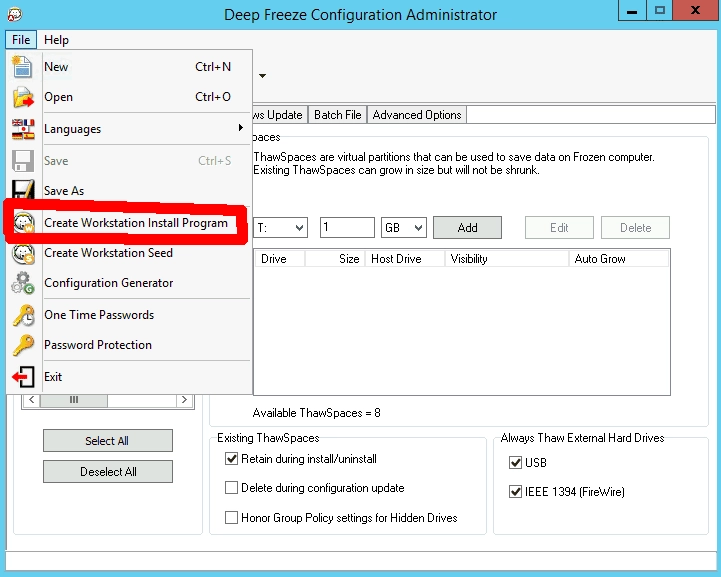
Task: Click the Delete ThawSpace button
Action: [x=635, y=228]
